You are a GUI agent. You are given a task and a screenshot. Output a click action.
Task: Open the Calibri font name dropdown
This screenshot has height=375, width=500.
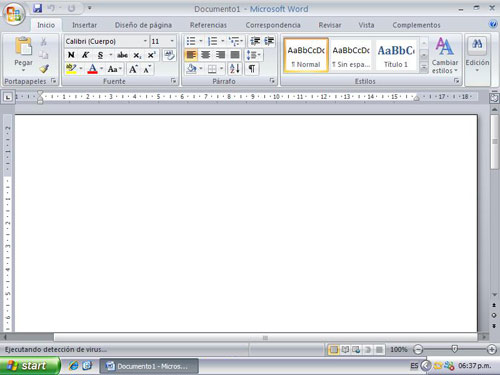coord(106,41)
